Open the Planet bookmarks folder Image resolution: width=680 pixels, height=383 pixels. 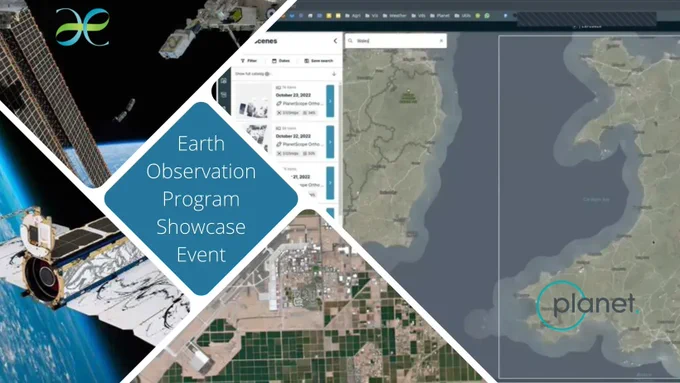pyautogui.click(x=440, y=16)
